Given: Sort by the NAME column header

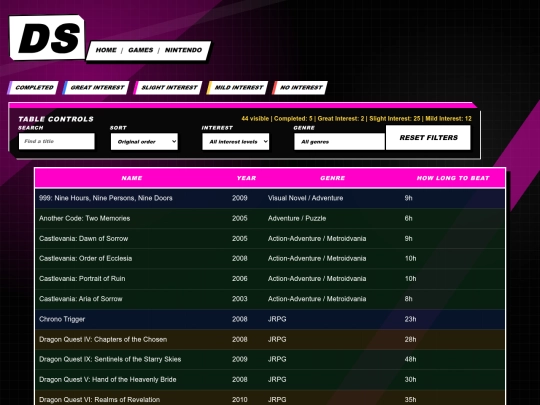Looking at the screenshot, I should (x=132, y=178).
